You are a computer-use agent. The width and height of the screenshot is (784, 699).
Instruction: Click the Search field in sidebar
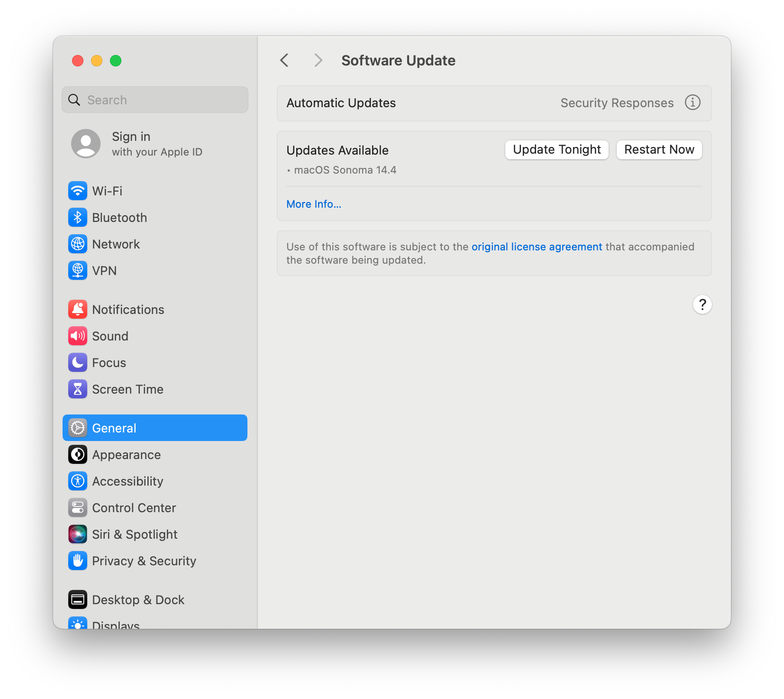click(161, 100)
